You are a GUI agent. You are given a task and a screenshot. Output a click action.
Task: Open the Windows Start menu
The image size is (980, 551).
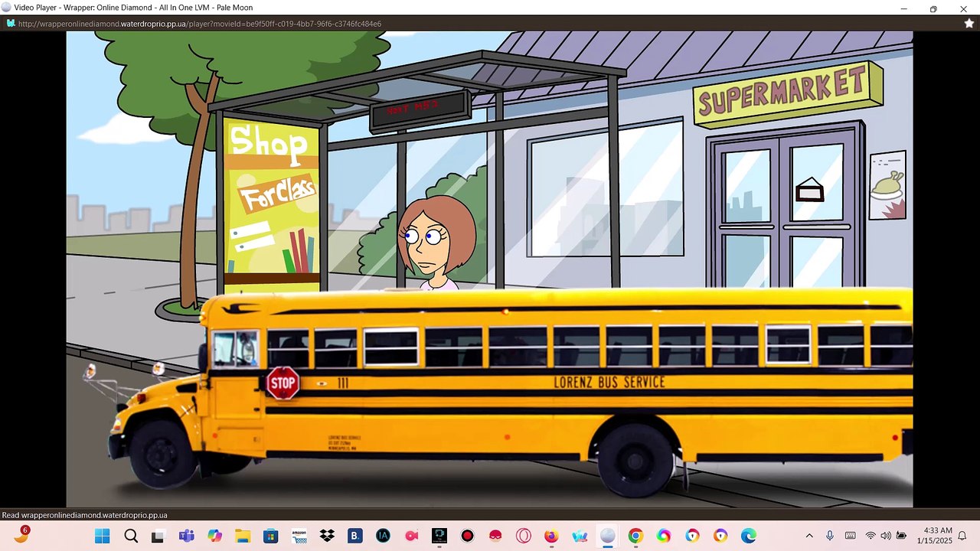point(103,536)
